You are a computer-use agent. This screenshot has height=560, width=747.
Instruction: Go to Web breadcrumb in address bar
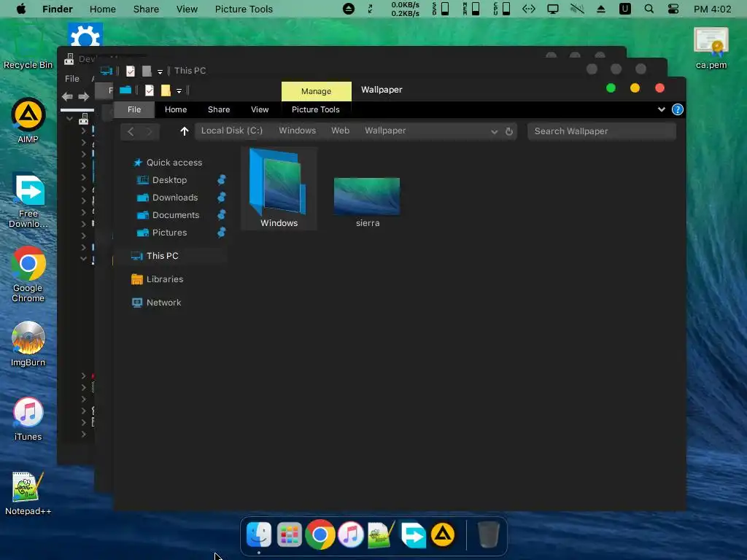[x=340, y=131]
